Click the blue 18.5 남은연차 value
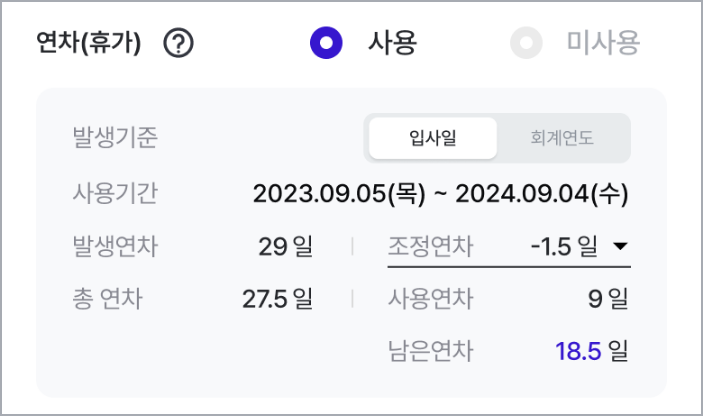703x416 pixels. (578, 351)
